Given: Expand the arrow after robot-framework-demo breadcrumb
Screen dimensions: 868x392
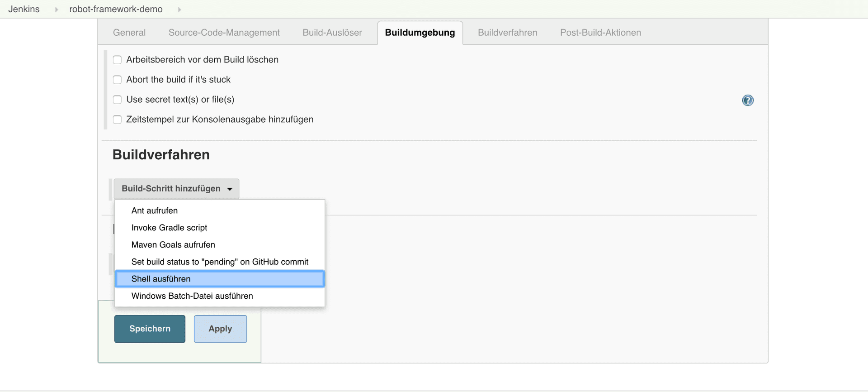Looking at the screenshot, I should [179, 10].
